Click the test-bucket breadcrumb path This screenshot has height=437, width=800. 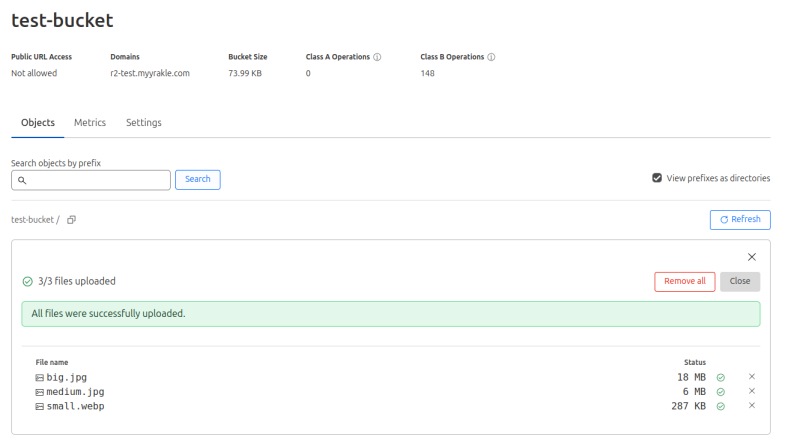coord(32,220)
